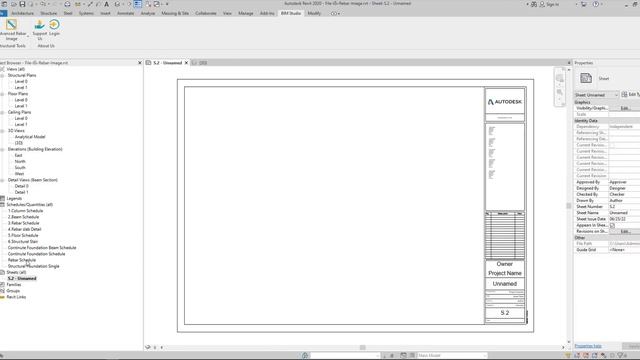Open the Main Model design options dropdown
Viewport: 640px width, 360px height.
451,356
